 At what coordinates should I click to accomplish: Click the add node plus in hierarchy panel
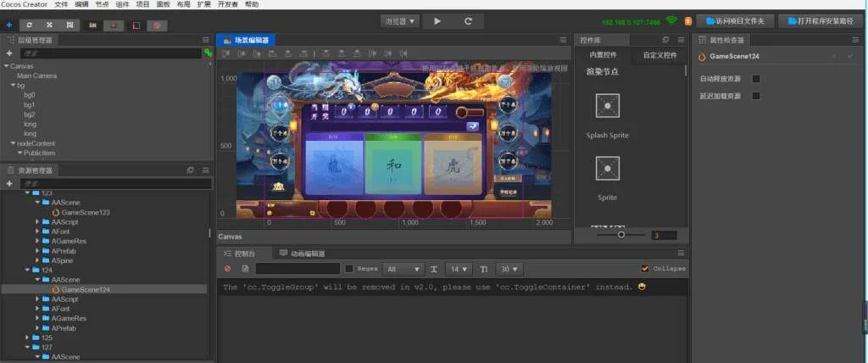(x=9, y=53)
